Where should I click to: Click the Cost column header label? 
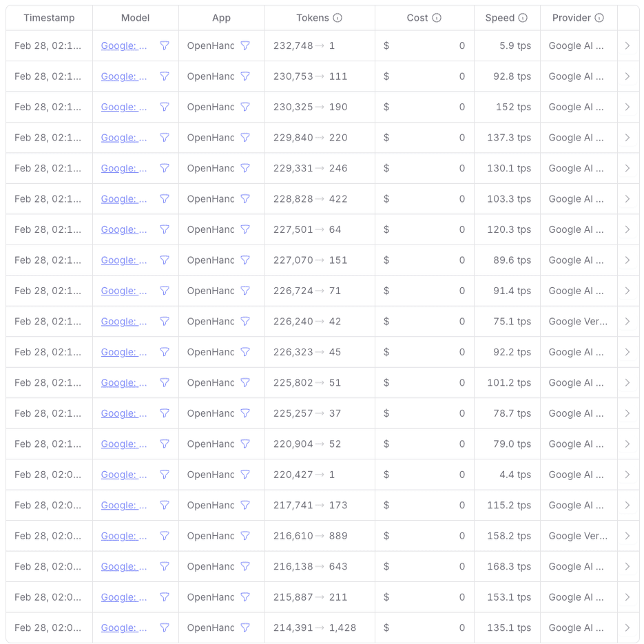pos(417,18)
